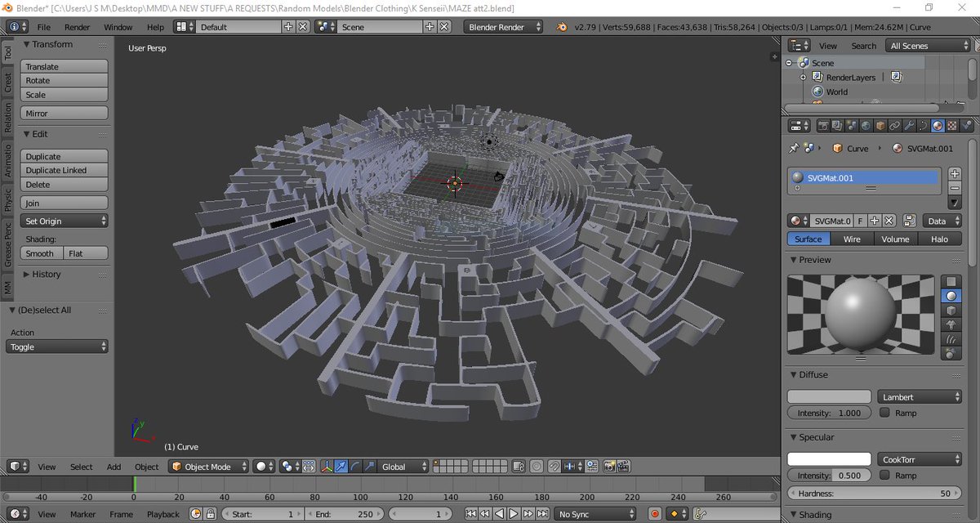Add a new material slot with plus

pyautogui.click(x=955, y=173)
